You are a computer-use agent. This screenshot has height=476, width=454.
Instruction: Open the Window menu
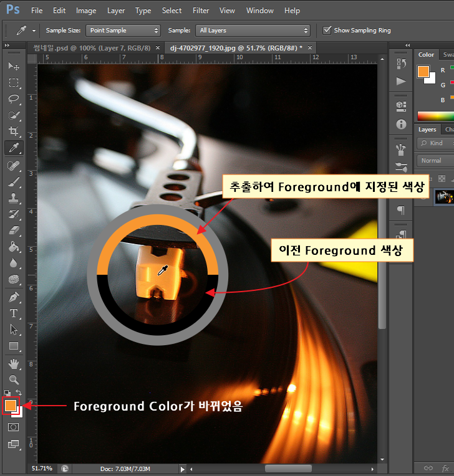pos(260,11)
